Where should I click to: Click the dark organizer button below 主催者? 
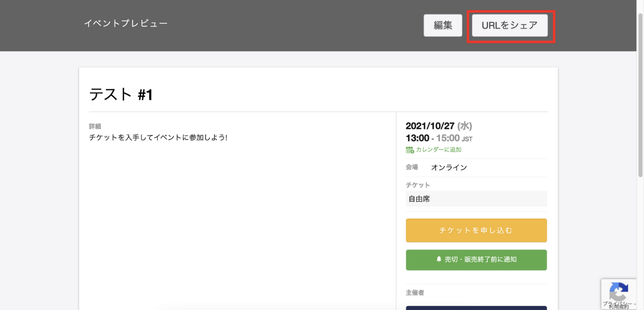point(476,308)
